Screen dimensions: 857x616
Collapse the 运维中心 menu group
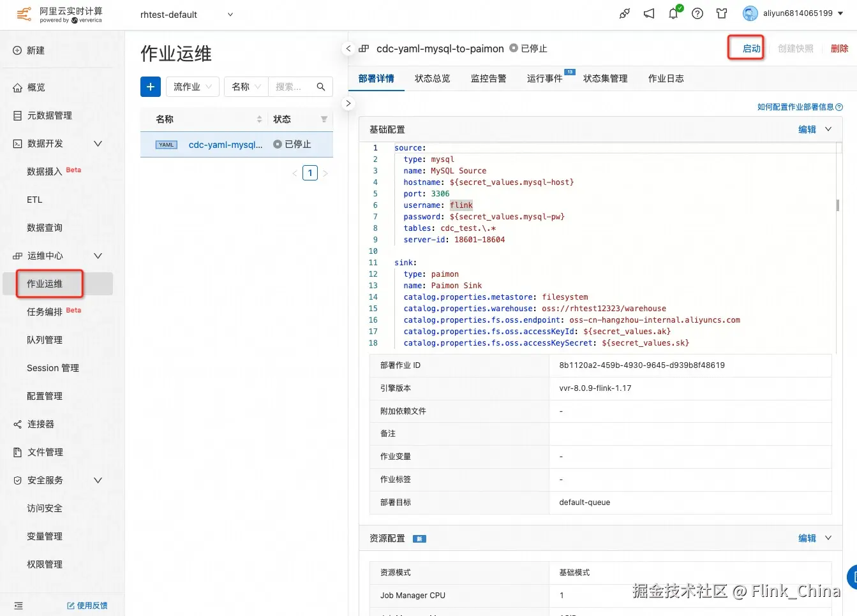click(98, 256)
